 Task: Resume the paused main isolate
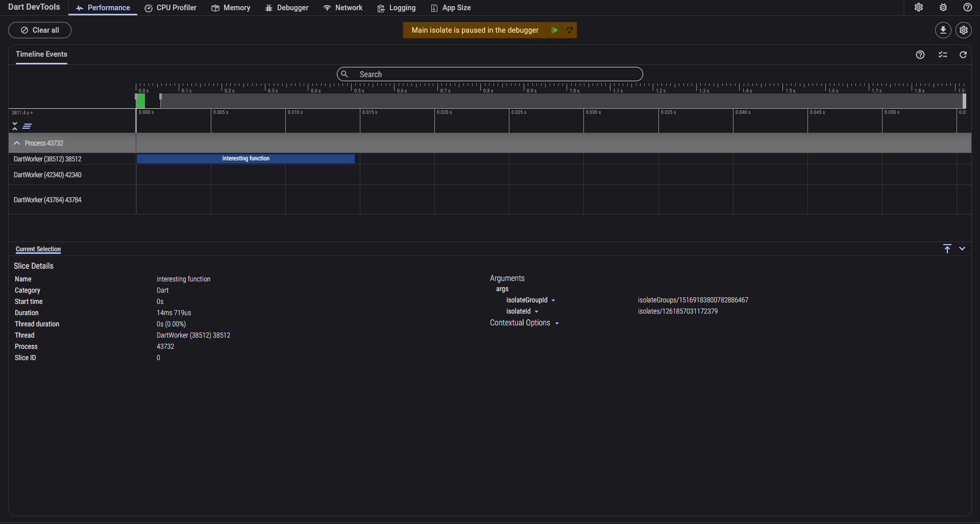point(554,30)
